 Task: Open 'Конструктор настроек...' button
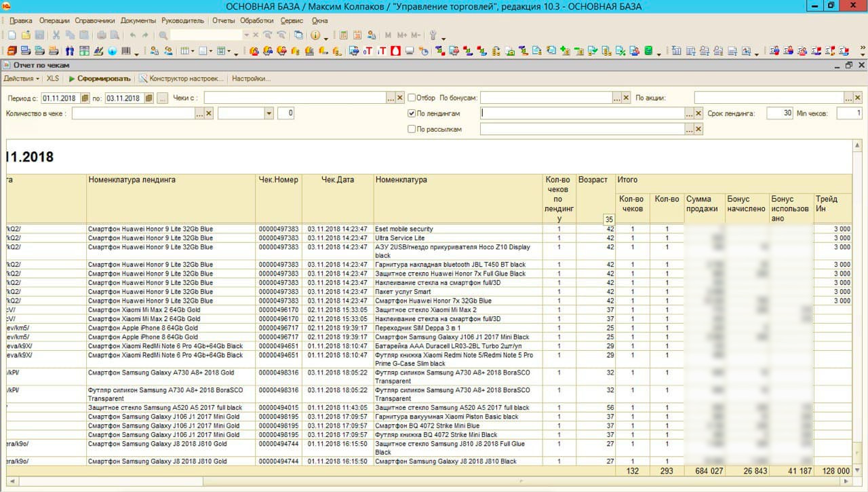point(182,79)
